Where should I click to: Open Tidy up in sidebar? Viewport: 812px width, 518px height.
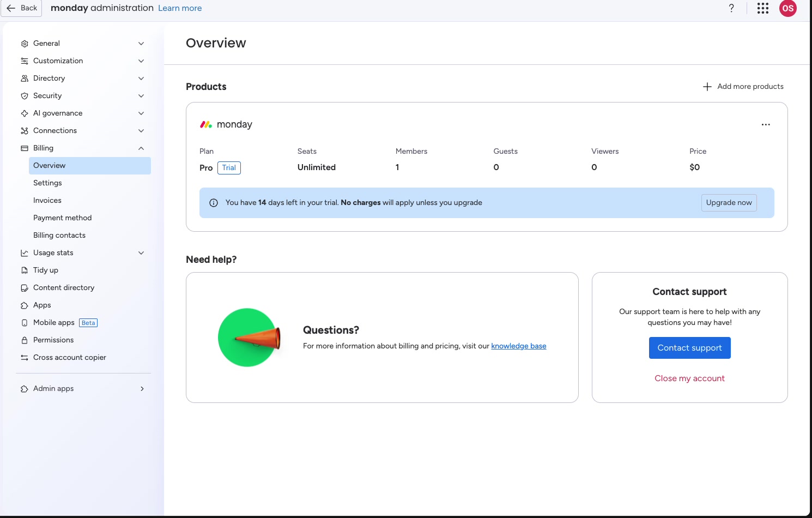tap(83, 270)
